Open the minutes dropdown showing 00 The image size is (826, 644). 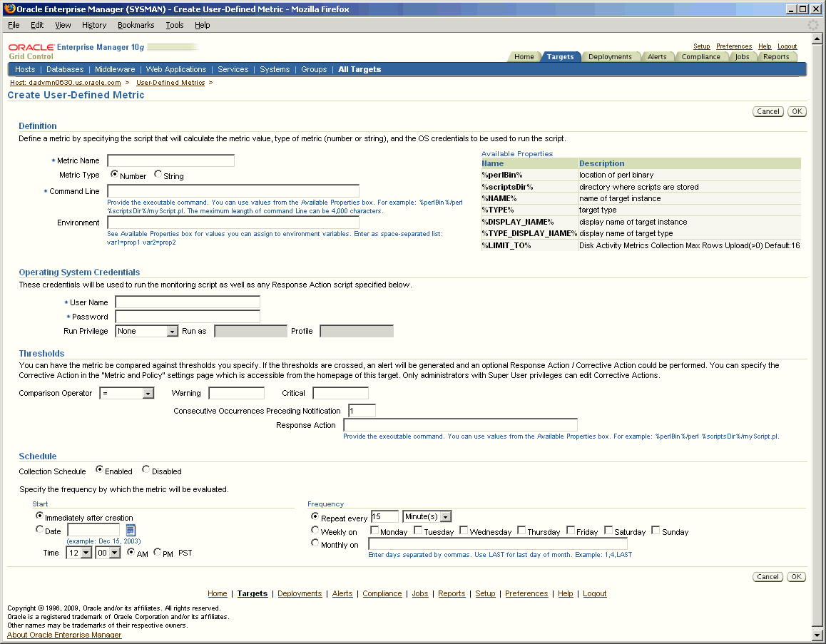pyautogui.click(x=108, y=553)
